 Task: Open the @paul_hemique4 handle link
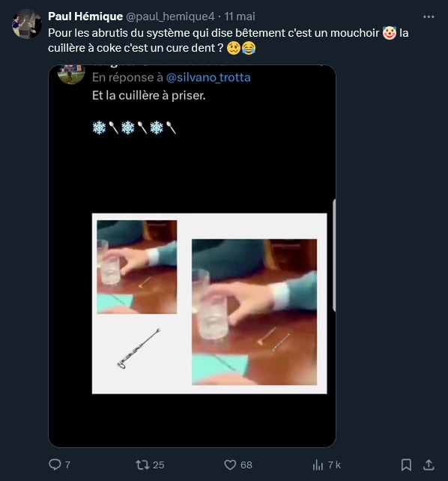tap(170, 16)
